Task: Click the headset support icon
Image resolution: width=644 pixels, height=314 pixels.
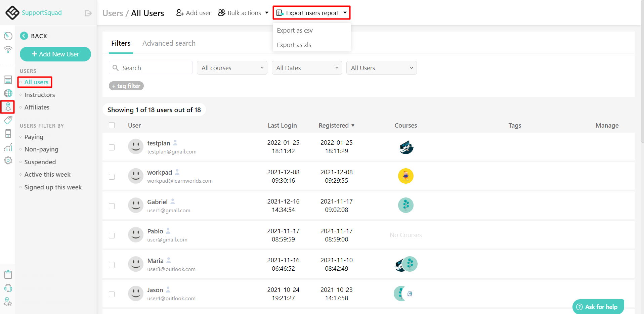Action: (8, 288)
